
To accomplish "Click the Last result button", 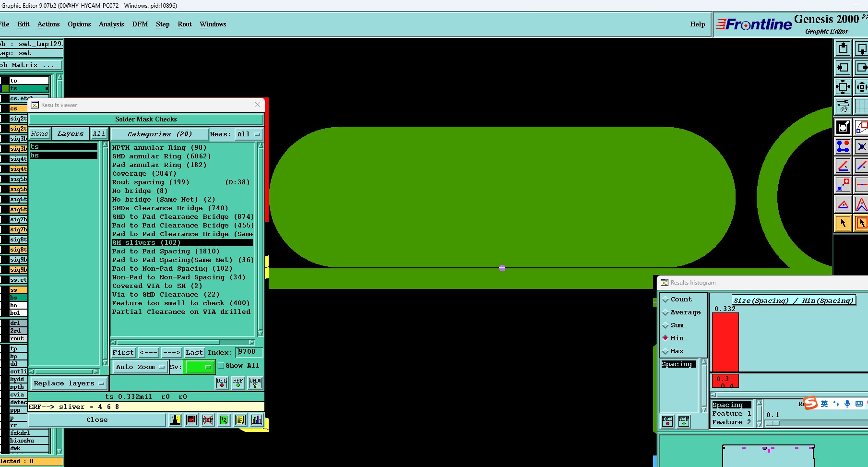I will coord(194,353).
